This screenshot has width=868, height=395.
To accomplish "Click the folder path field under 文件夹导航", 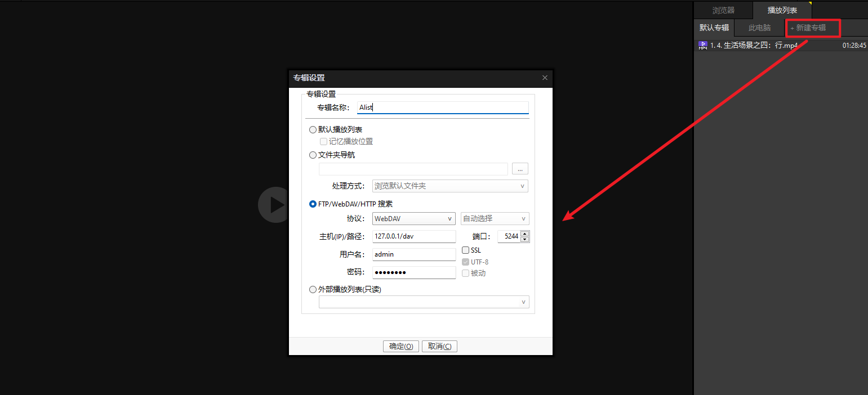I will [413, 169].
